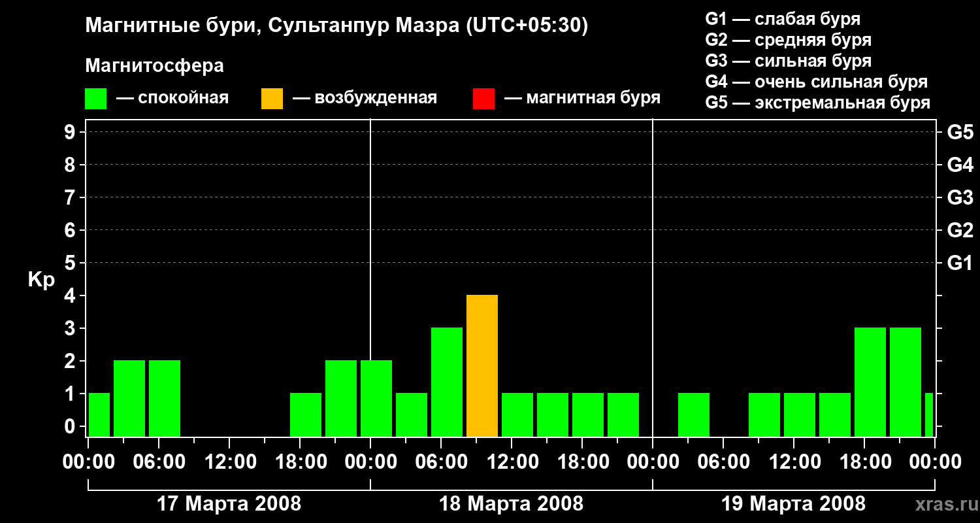
Task: Click the green 'спокойная' legend swatch
Action: point(96,99)
